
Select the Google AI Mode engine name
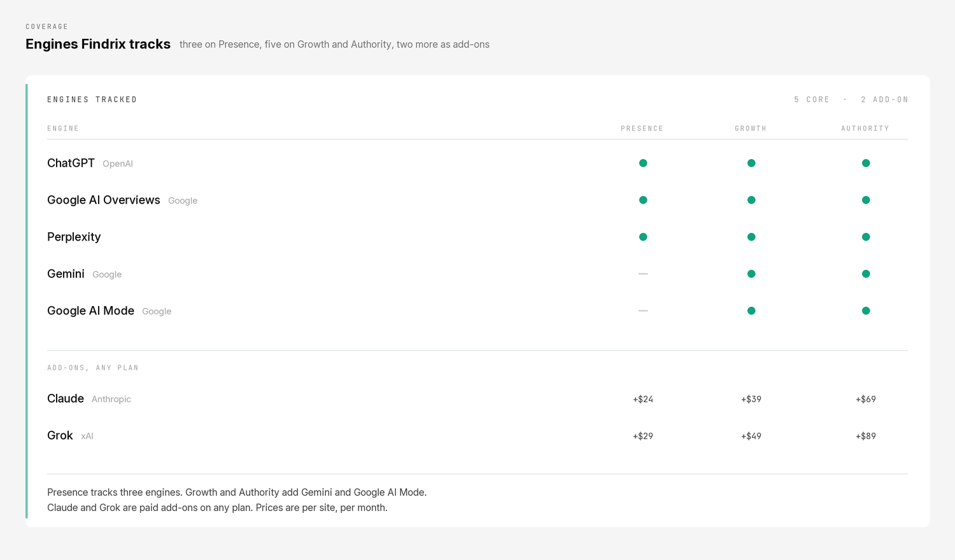point(90,311)
